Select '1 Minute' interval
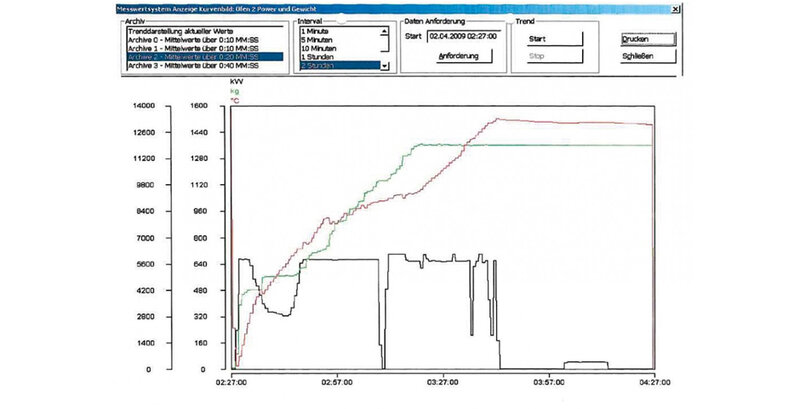 [x=318, y=31]
